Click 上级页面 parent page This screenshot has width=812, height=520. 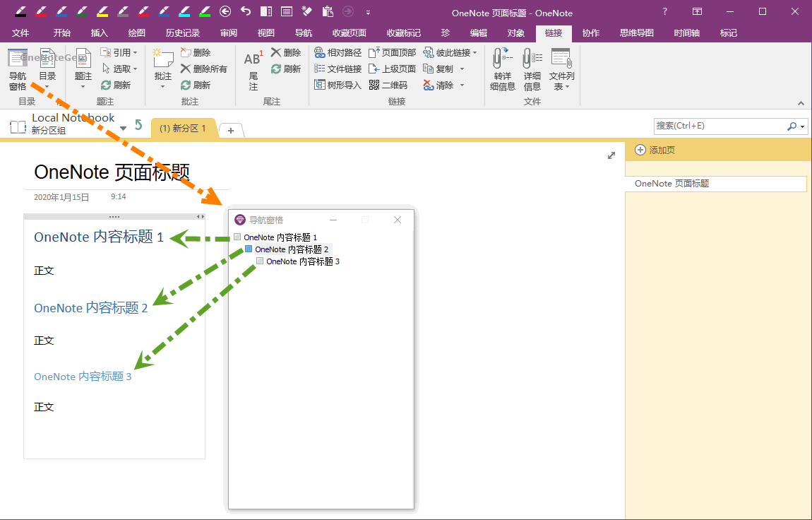pos(392,69)
